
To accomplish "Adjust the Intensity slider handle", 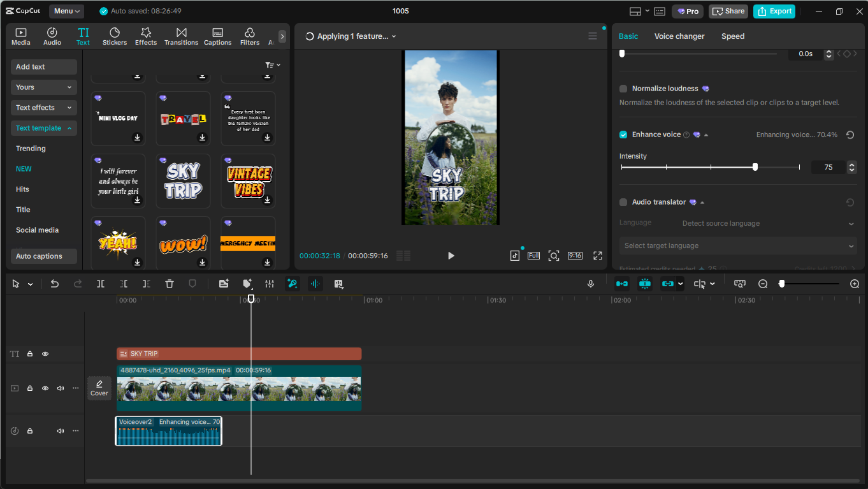I will click(x=755, y=167).
